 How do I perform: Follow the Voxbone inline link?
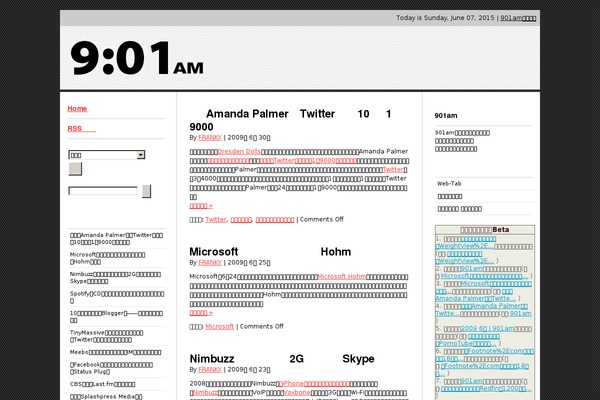pos(297,393)
